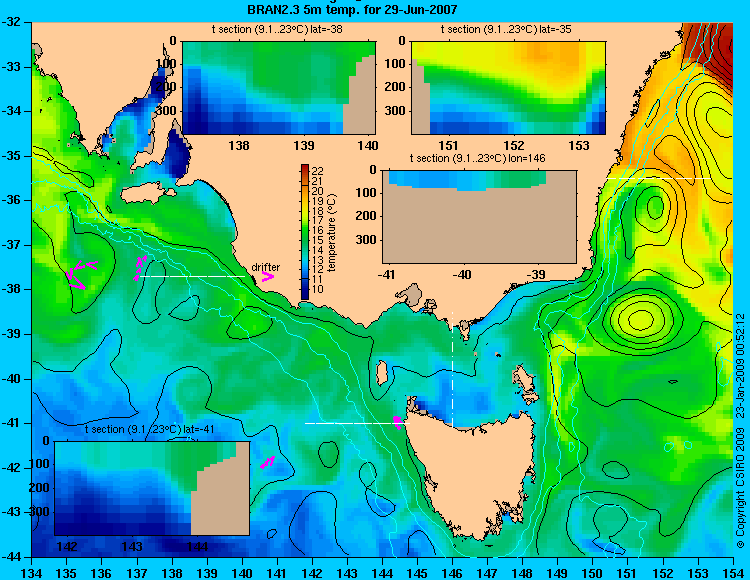Click the '143' tick in the lat=-41 inset
This screenshot has width=750, height=580.
click(132, 546)
